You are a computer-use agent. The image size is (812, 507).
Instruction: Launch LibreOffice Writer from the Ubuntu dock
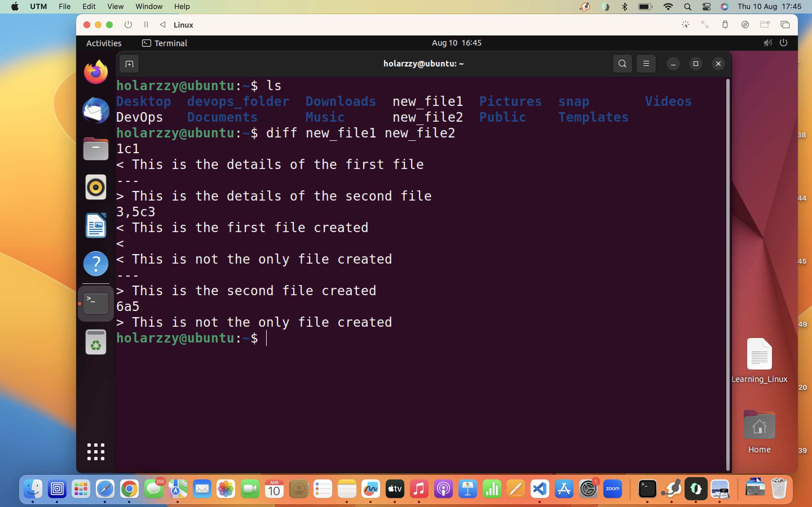click(x=96, y=225)
